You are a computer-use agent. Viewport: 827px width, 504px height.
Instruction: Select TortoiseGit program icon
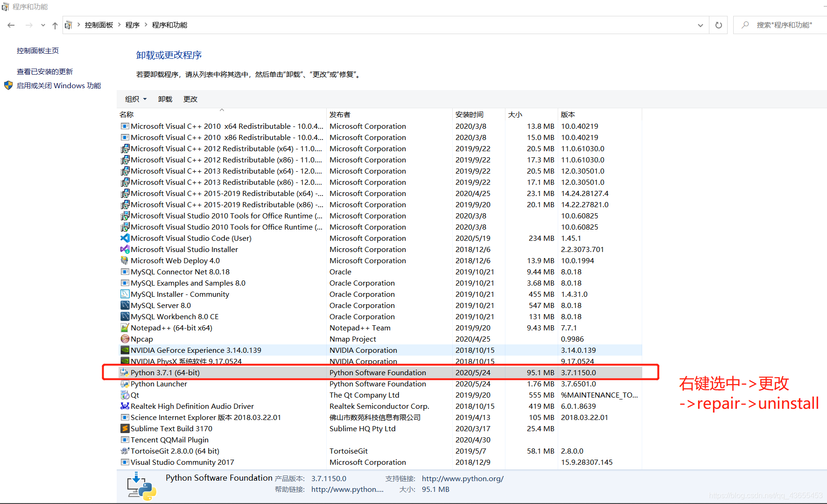point(125,451)
